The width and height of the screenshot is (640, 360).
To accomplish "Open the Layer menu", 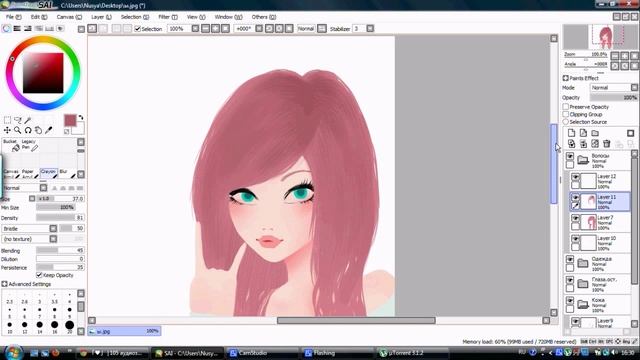I will point(101,17).
